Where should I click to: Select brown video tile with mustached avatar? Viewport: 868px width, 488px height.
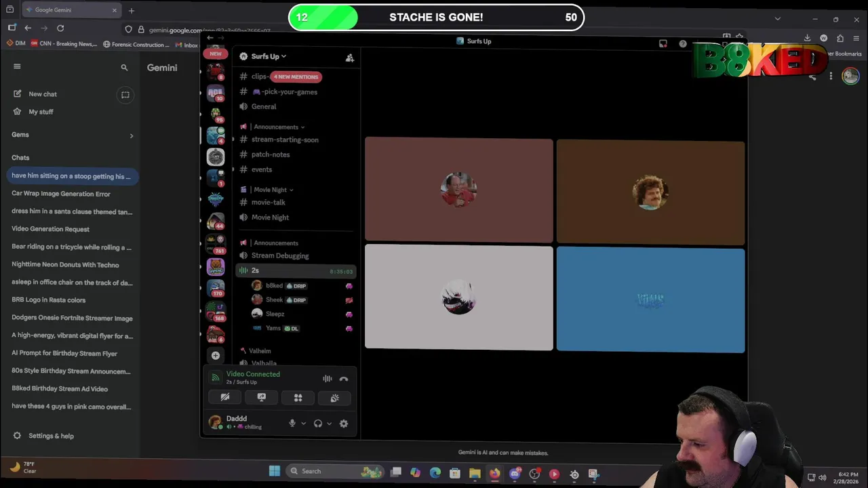pyautogui.click(x=650, y=192)
